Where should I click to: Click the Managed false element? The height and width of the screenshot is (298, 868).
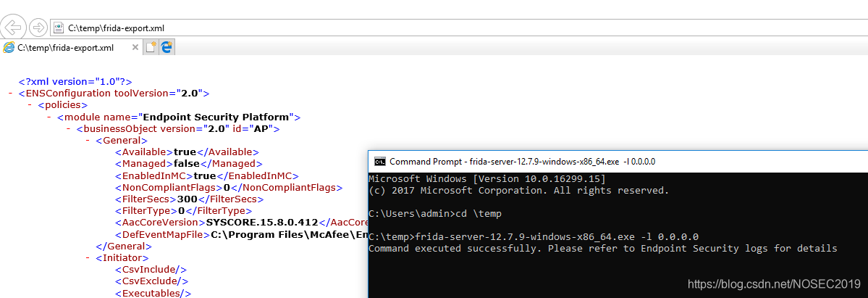189,164
